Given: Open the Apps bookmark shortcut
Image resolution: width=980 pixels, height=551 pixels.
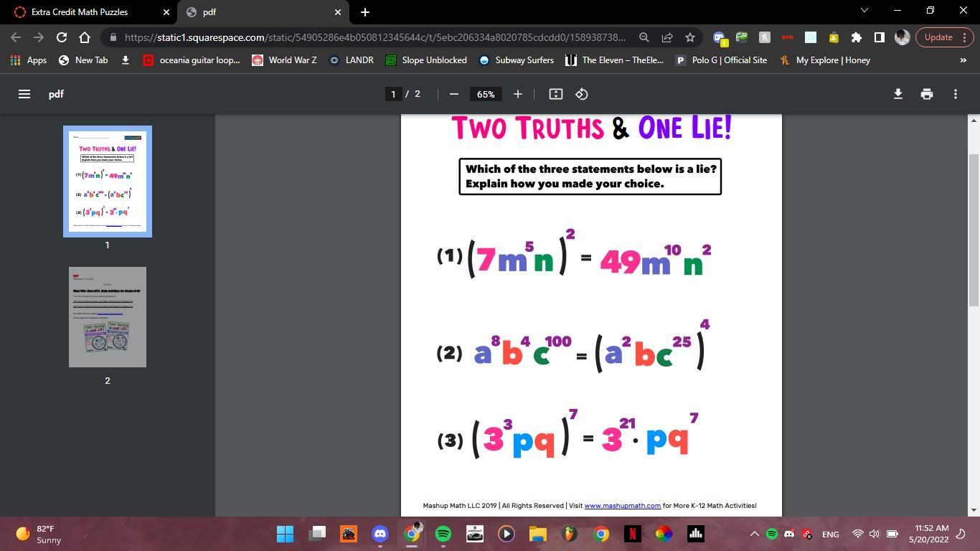Looking at the screenshot, I should click(29, 60).
